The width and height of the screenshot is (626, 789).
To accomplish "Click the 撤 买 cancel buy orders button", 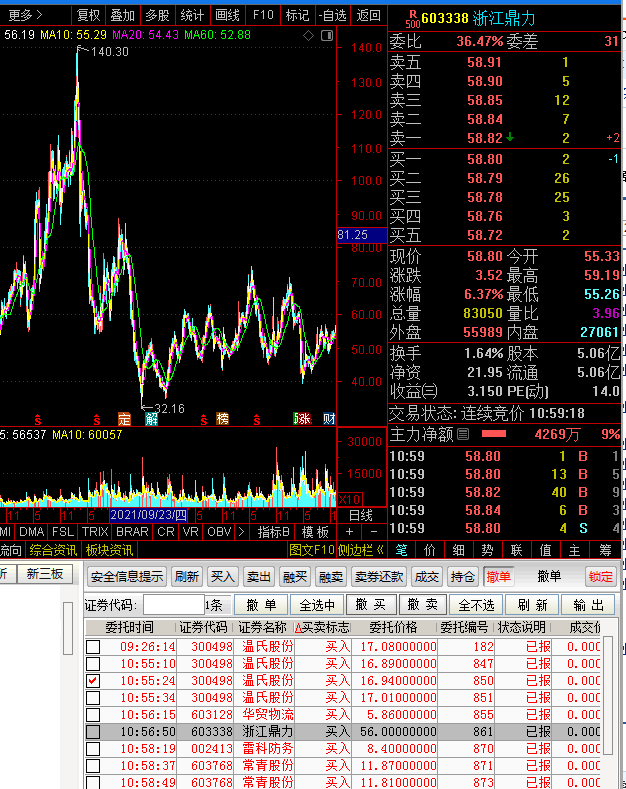I will [370, 605].
